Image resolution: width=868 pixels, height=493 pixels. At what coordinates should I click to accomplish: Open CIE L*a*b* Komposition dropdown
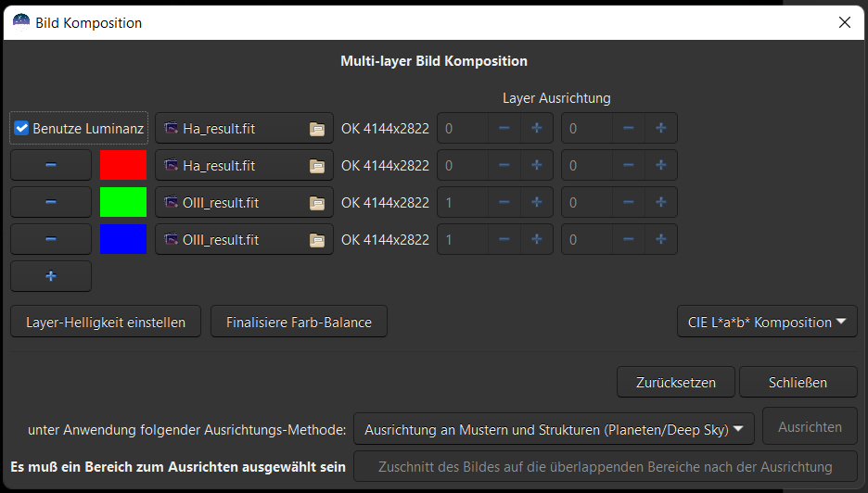[767, 322]
